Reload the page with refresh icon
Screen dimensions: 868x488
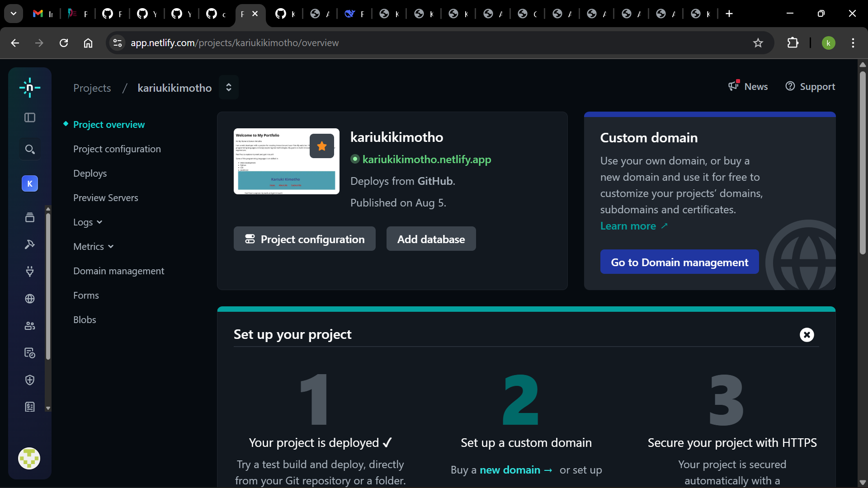(64, 43)
